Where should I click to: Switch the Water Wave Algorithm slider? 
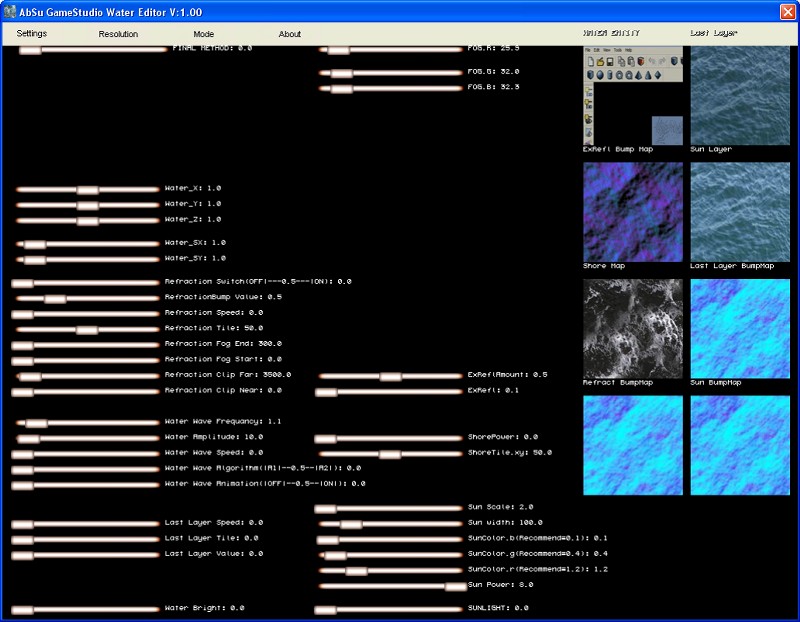point(22,469)
